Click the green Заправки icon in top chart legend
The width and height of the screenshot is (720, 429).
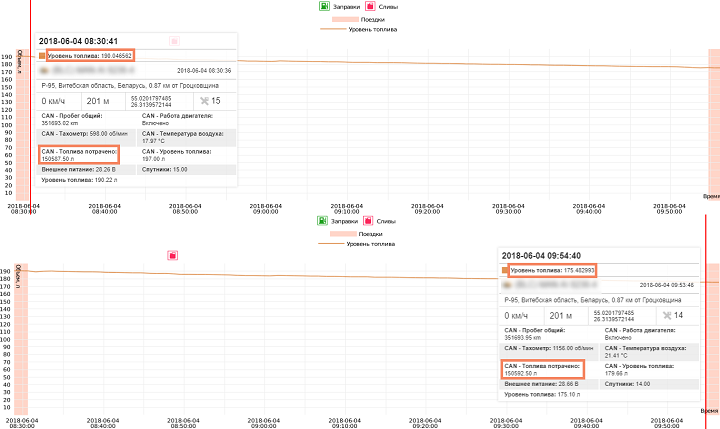coord(321,6)
